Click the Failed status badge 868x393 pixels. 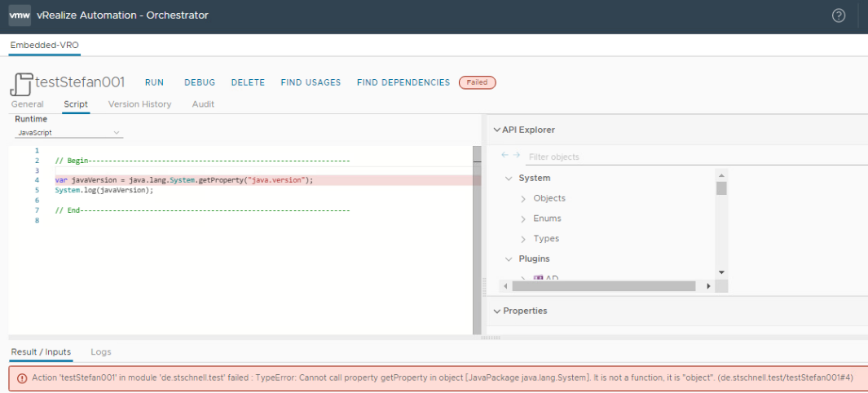click(477, 82)
